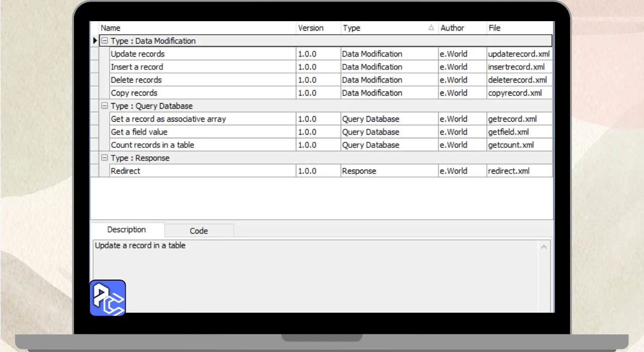Select the Description tab
The width and height of the screenshot is (644, 352).
click(126, 230)
